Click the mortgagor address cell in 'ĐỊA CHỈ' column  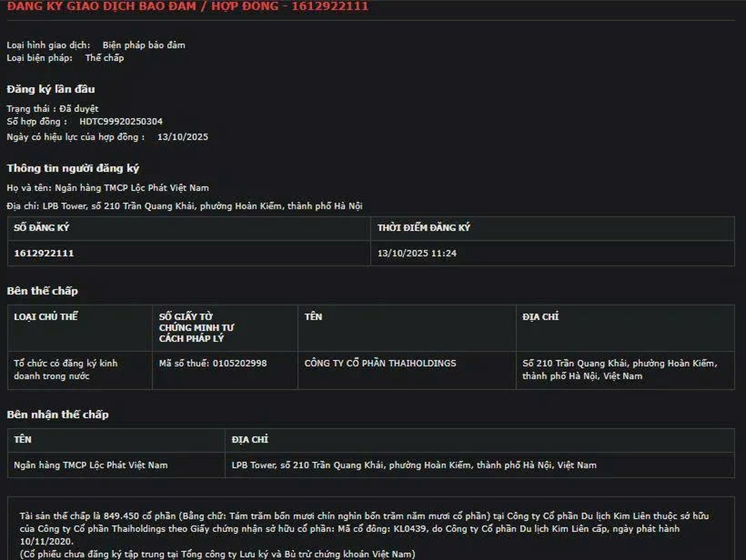[x=619, y=370]
